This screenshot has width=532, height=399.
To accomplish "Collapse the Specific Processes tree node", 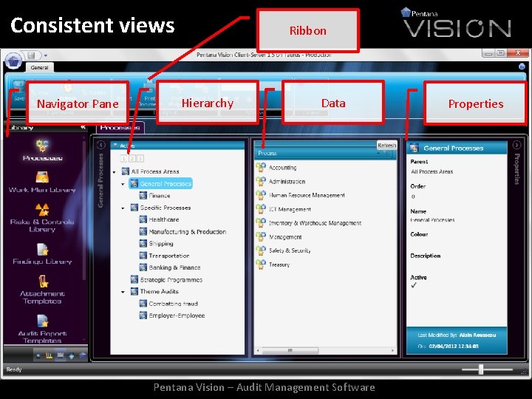I will [123, 208].
